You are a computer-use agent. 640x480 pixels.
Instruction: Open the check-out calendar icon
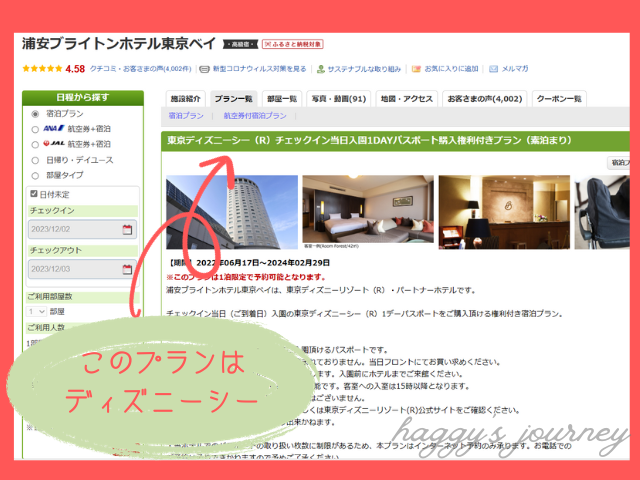point(127,269)
